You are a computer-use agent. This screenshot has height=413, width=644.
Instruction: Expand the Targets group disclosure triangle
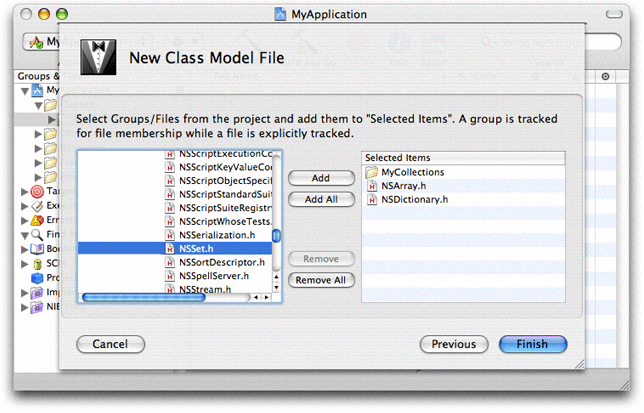pos(25,191)
